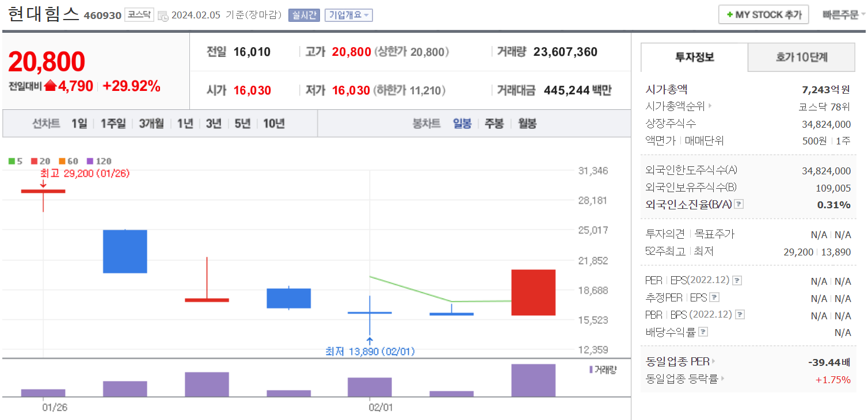This screenshot has width=868, height=420.
Task: Click the 코스닥 market badge
Action: [x=139, y=16]
